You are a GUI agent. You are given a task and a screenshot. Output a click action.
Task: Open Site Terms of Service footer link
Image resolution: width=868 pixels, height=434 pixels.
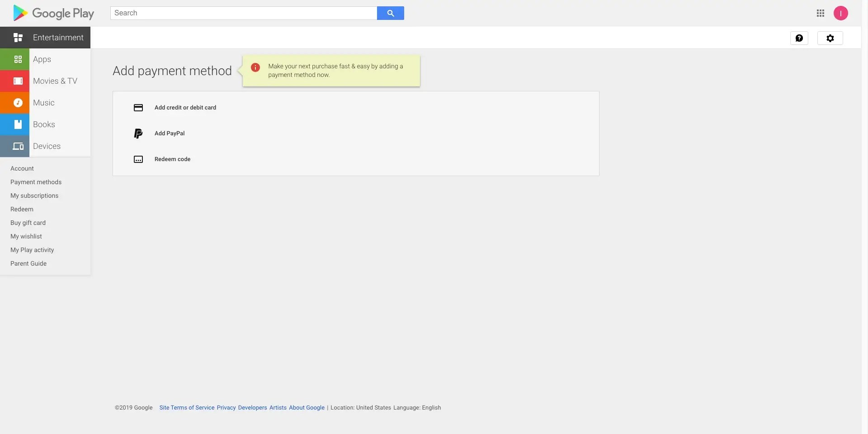pyautogui.click(x=187, y=408)
